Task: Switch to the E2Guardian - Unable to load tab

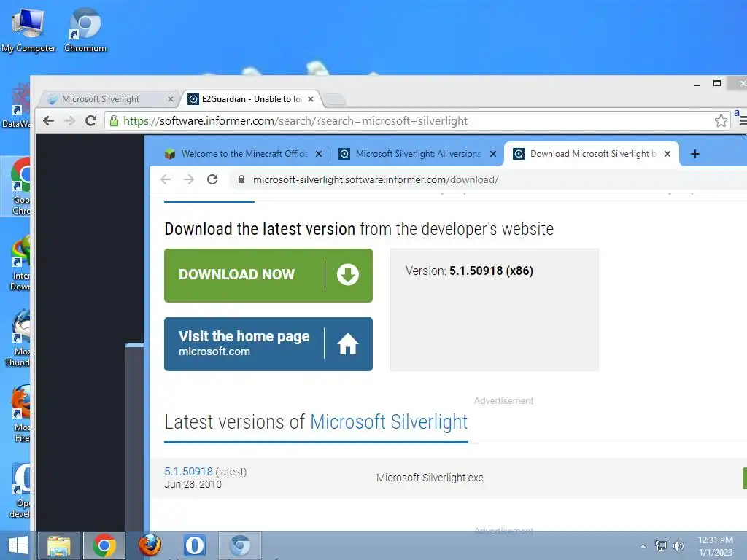Action: tap(251, 99)
